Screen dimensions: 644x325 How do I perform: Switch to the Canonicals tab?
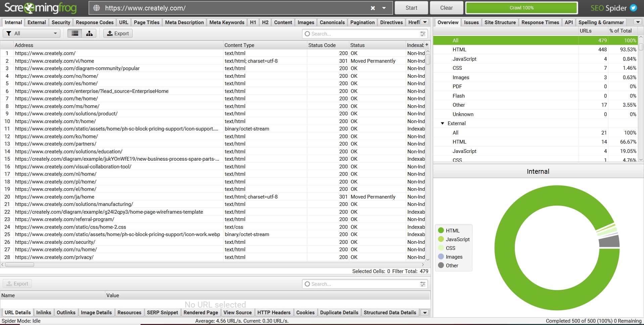click(332, 22)
